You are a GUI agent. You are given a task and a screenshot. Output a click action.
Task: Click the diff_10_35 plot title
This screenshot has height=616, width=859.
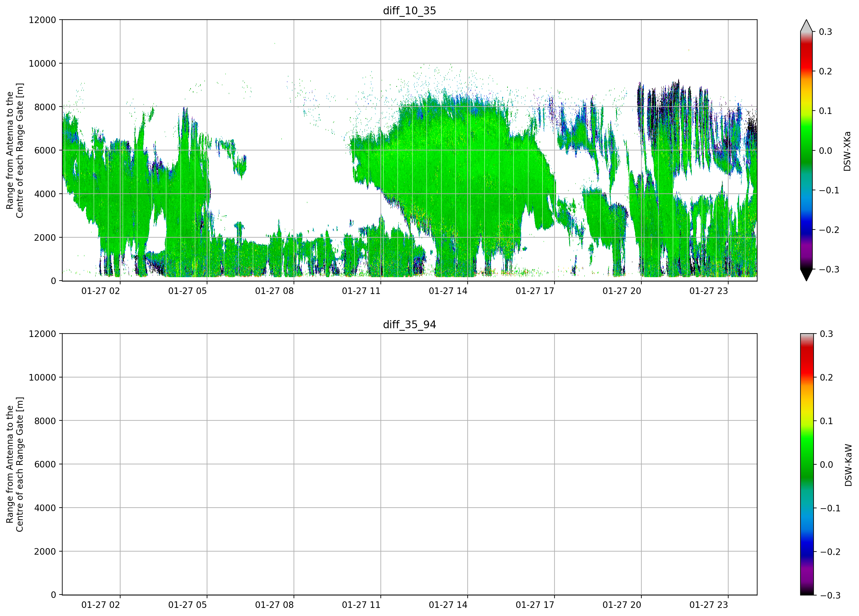[x=409, y=11]
